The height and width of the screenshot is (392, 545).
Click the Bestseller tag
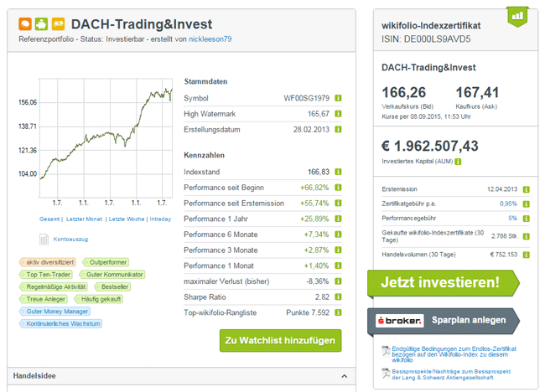[x=112, y=286]
